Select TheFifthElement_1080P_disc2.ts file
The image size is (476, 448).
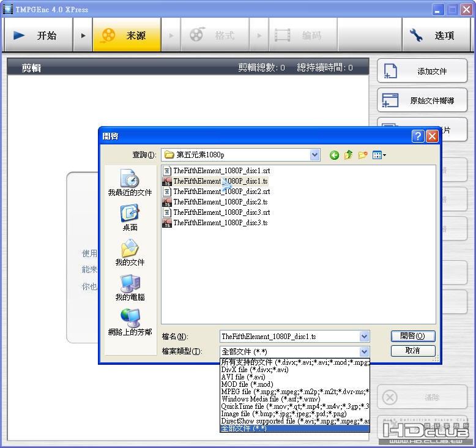pos(215,202)
